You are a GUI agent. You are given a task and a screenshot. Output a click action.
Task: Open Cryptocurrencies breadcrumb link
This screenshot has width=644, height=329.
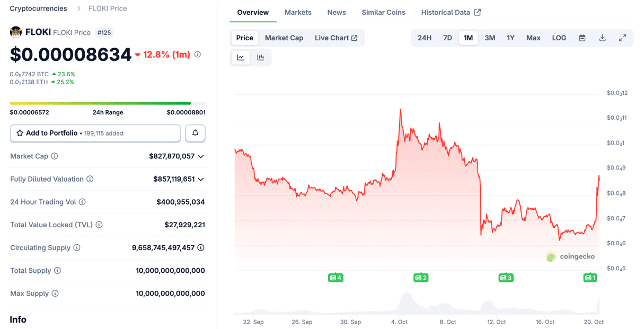coord(38,8)
